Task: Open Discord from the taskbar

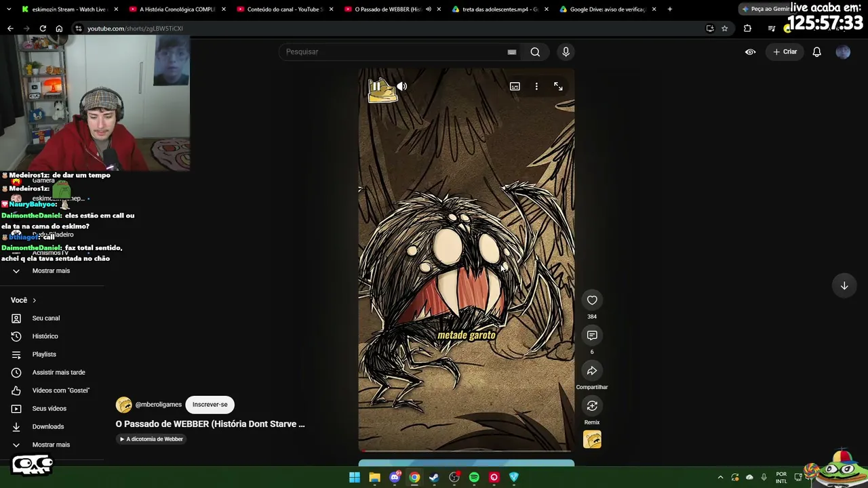Action: click(395, 477)
